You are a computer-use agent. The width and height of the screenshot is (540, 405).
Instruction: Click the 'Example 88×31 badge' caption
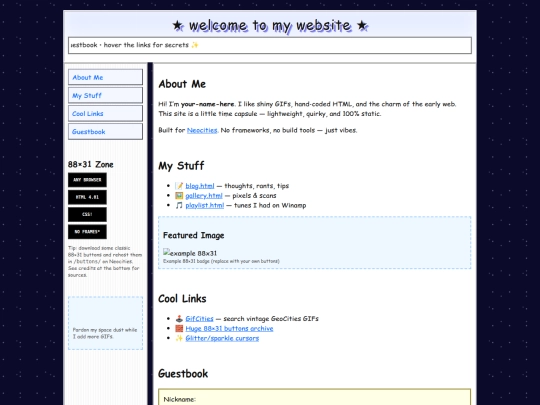pos(221,261)
